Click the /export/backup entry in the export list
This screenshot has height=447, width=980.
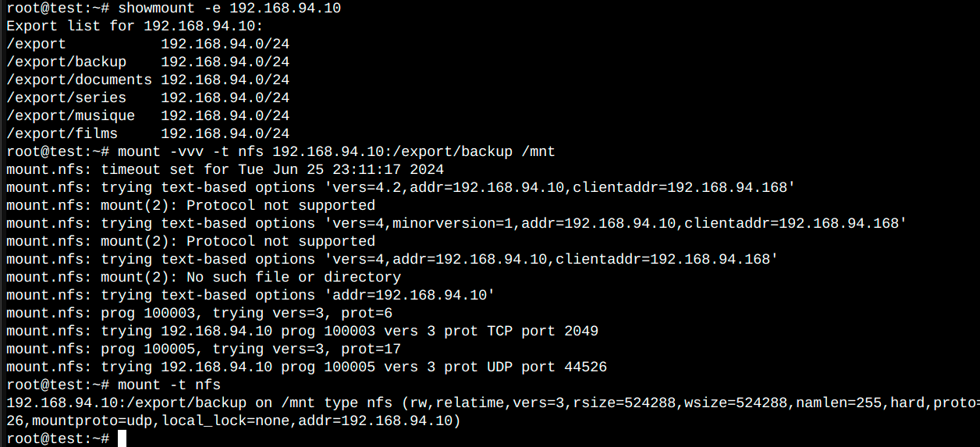(66, 62)
